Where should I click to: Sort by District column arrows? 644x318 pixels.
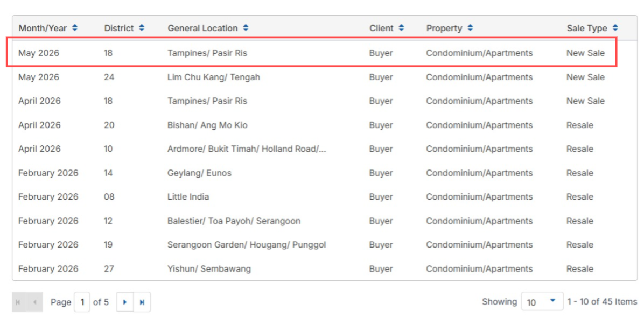pyautogui.click(x=142, y=28)
